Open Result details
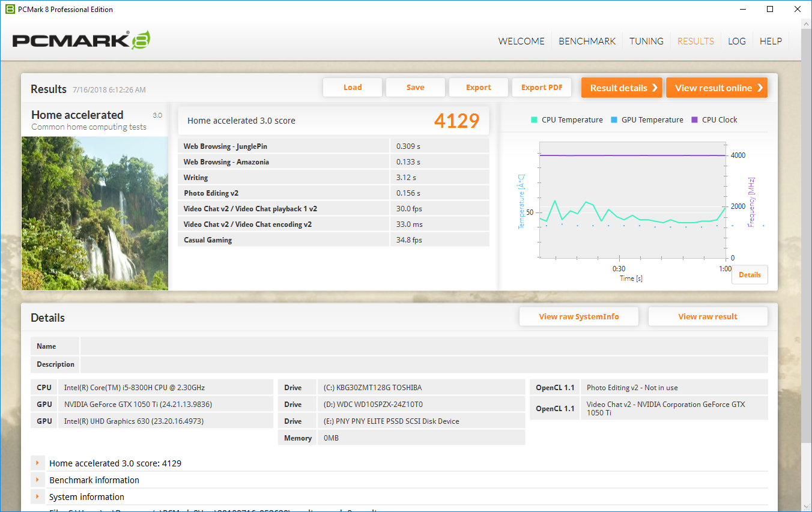The image size is (812, 512). coord(622,88)
